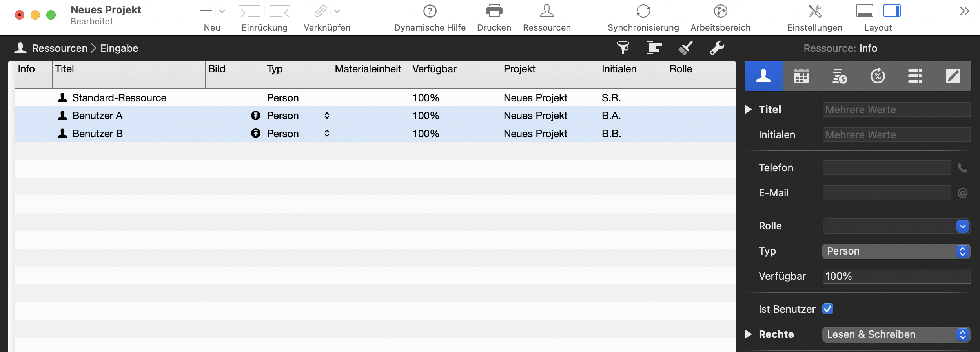Click the paintbrush format icon
Viewport: 980px width, 352px height.
(x=685, y=48)
